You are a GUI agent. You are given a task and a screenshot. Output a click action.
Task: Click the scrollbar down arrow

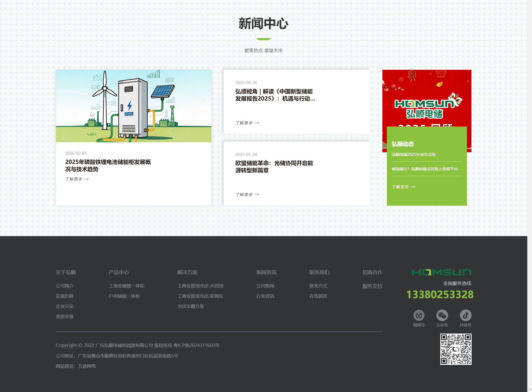tap(530, 390)
